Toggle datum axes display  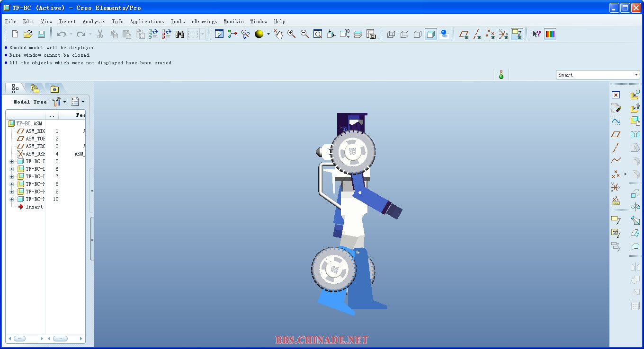click(x=477, y=34)
